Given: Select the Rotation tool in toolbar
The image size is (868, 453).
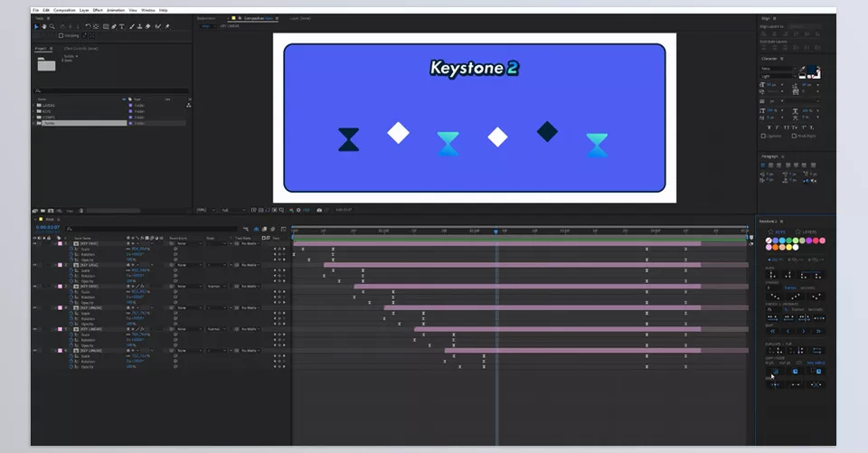Looking at the screenshot, I should pyautogui.click(x=88, y=26).
